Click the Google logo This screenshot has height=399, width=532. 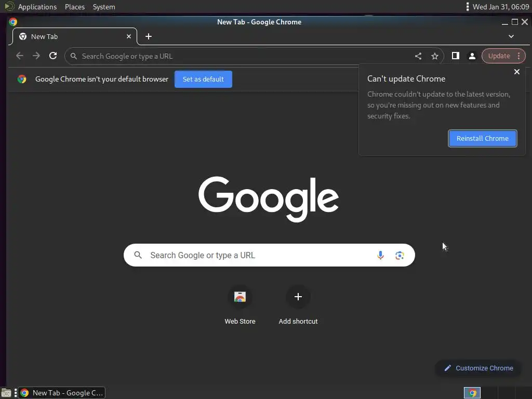click(269, 198)
